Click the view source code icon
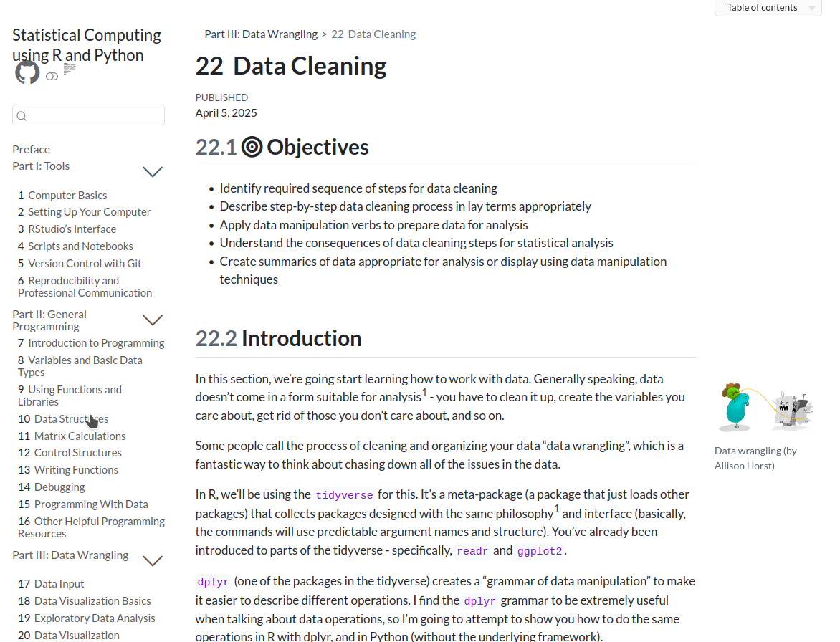Screen dimensions: 840x642 pos(69,67)
